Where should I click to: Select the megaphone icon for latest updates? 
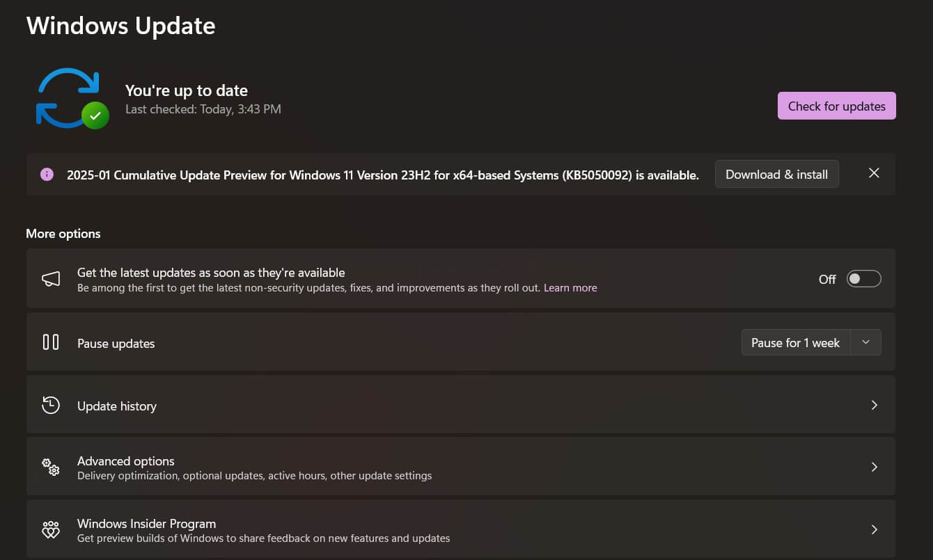[50, 278]
